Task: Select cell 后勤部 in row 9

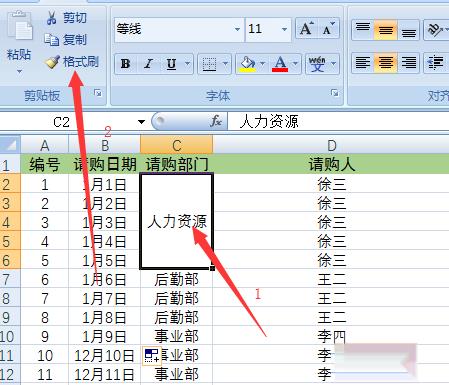Action: click(176, 317)
